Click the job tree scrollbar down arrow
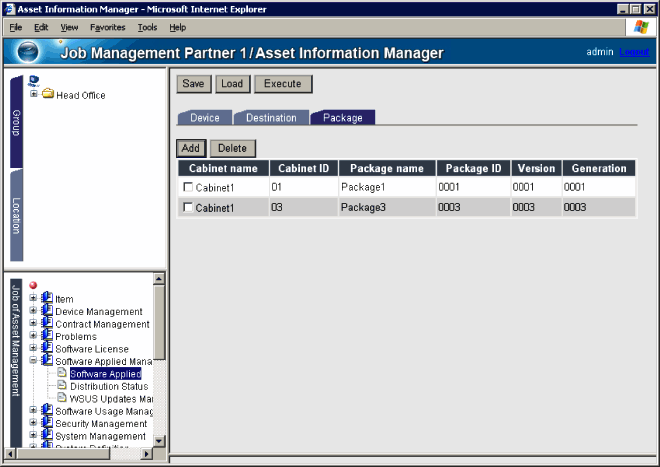660x467 pixels. click(x=158, y=439)
